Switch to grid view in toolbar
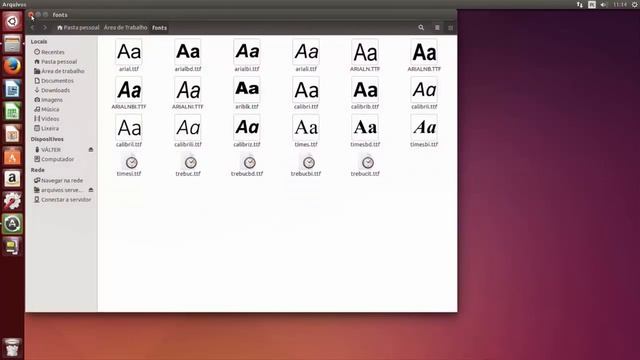The height and width of the screenshot is (360, 640). point(450,28)
